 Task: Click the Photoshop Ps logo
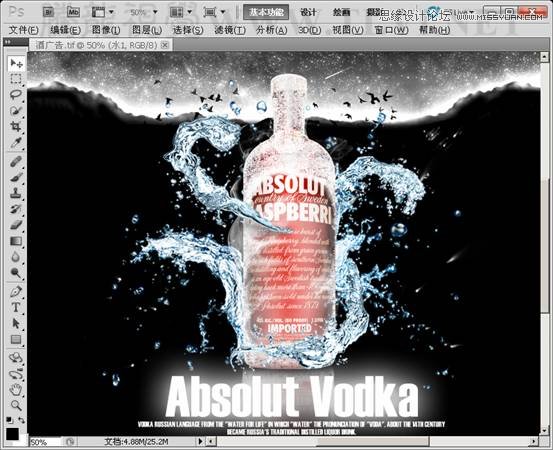pyautogui.click(x=16, y=12)
